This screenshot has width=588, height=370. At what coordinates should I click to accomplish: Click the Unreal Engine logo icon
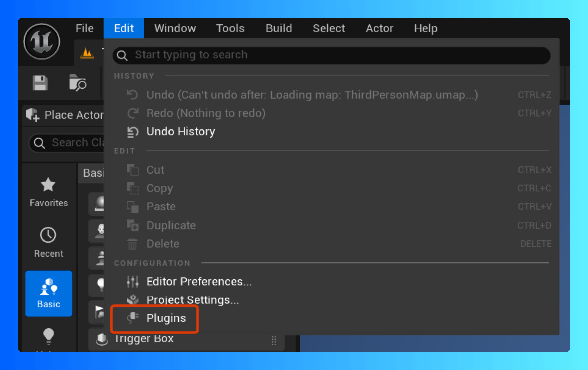41,42
